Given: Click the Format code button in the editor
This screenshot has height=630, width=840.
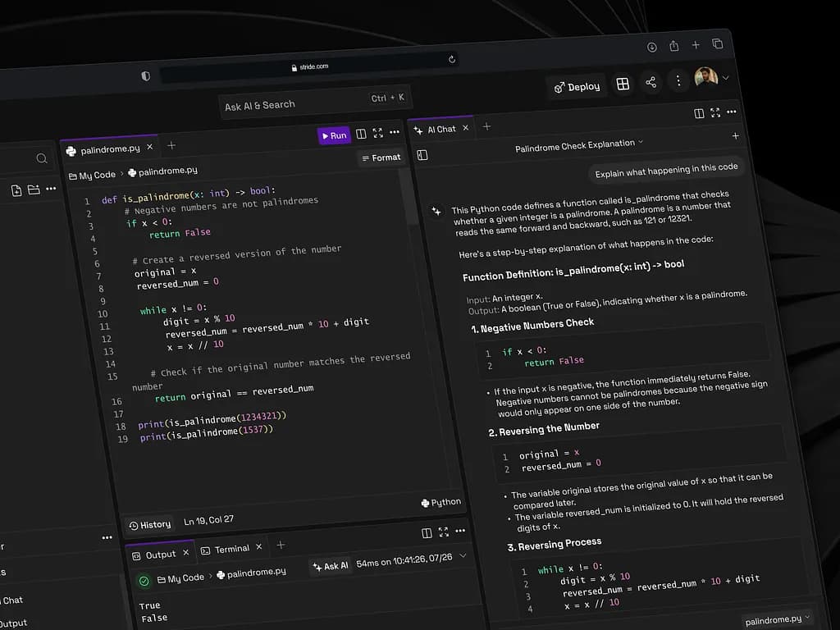Looking at the screenshot, I should (x=381, y=157).
